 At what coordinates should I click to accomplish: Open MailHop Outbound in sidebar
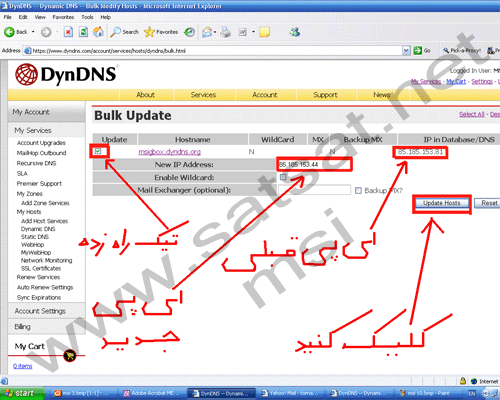(41, 153)
